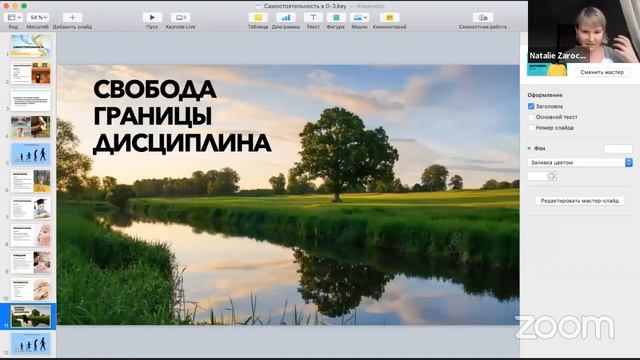Viewport: 640px width, 360px height.
Task: Enable the Номер слайда checkbox
Action: click(531, 127)
